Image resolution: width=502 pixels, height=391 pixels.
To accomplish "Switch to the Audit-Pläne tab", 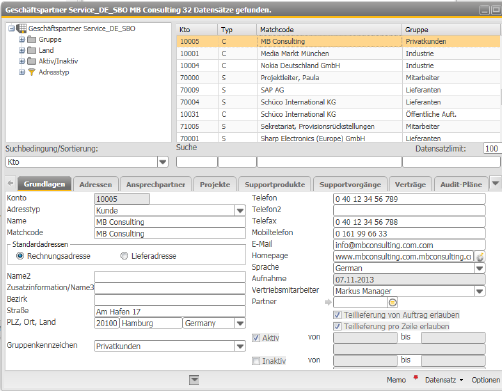I will coord(461,184).
